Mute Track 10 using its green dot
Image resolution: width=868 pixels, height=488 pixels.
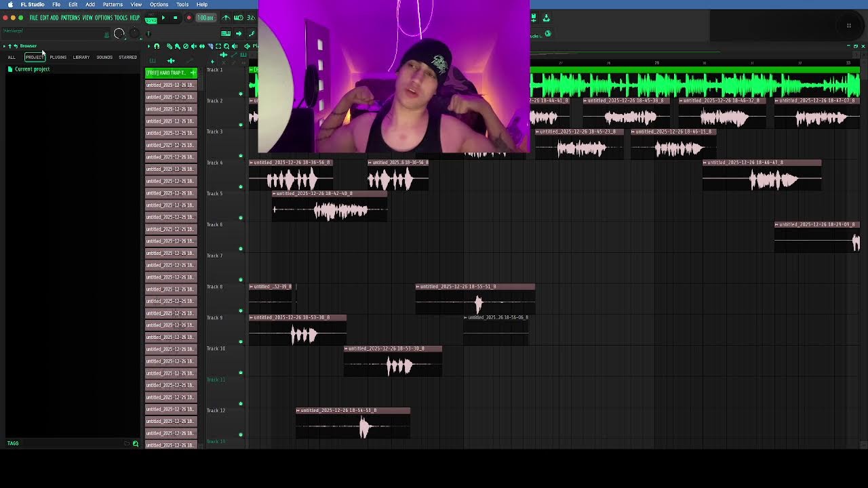(x=241, y=373)
